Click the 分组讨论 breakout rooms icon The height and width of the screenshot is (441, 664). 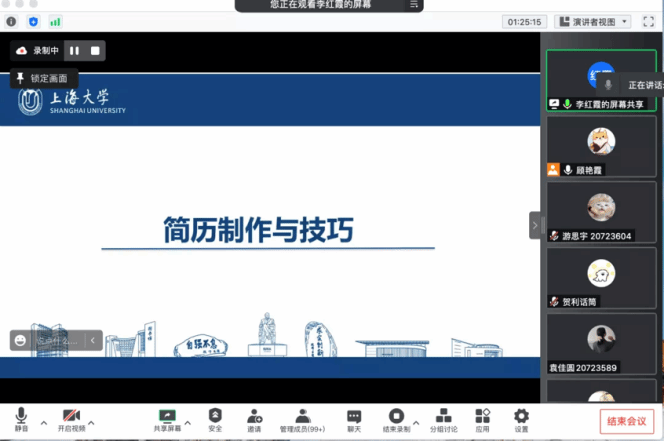point(444,416)
